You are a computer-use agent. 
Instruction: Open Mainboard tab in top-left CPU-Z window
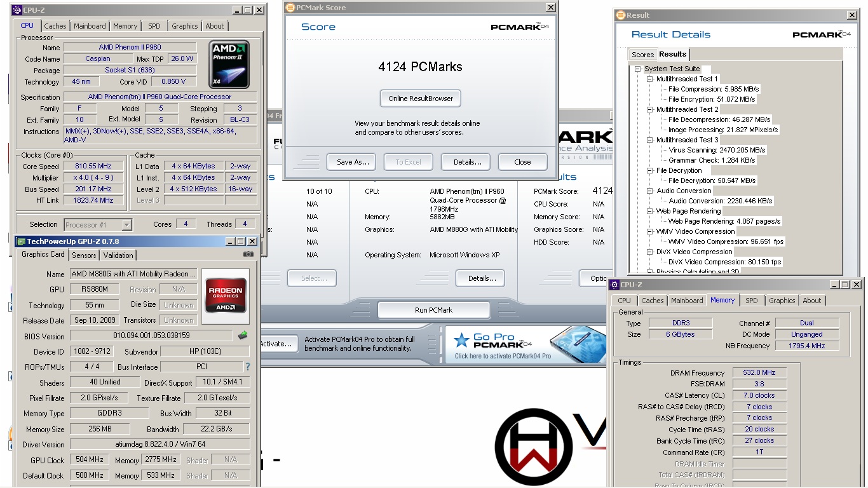click(x=90, y=26)
